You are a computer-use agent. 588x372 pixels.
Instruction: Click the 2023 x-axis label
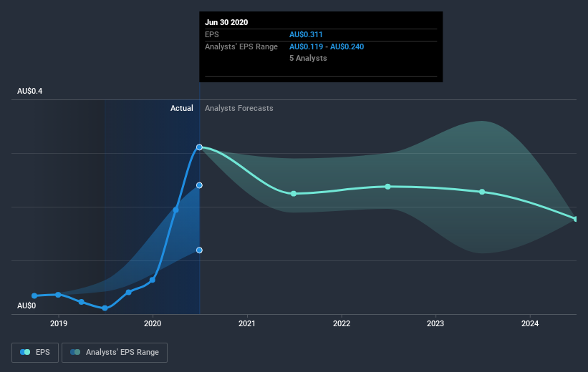435,323
